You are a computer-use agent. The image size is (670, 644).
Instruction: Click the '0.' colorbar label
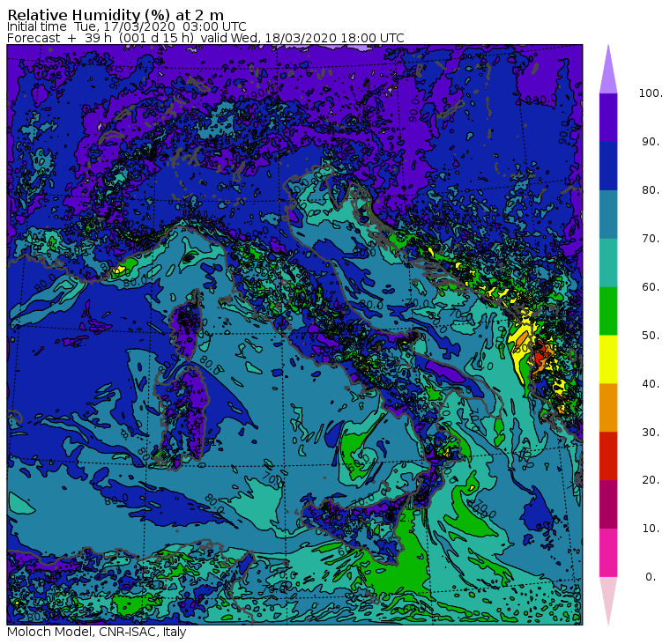[x=651, y=577]
